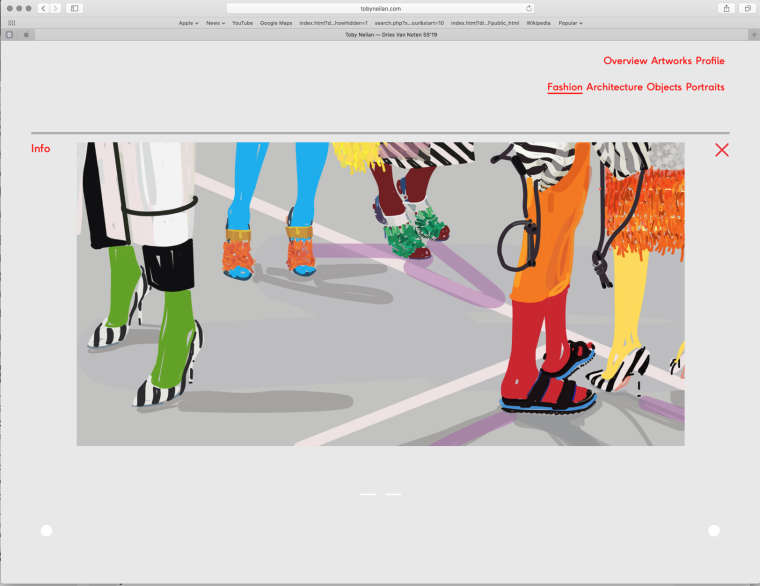Toggle the Safari sidebar button
This screenshot has width=760, height=586.
coord(74,8)
